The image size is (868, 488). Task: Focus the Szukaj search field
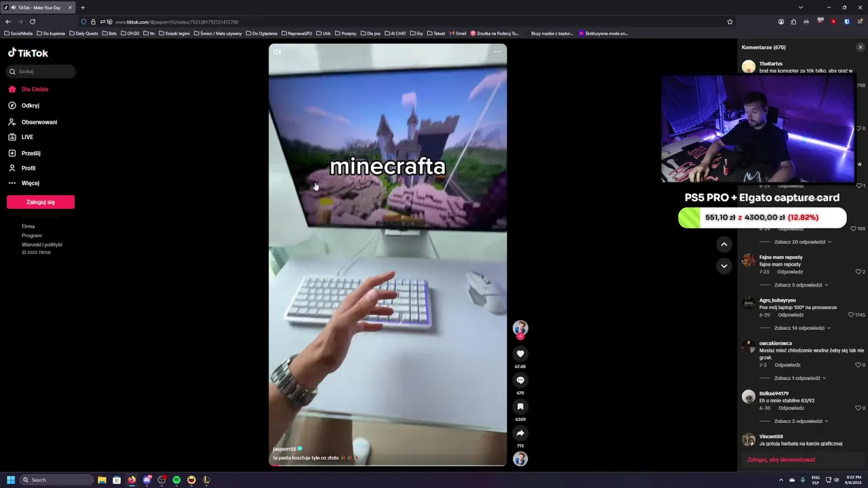[x=41, y=71]
